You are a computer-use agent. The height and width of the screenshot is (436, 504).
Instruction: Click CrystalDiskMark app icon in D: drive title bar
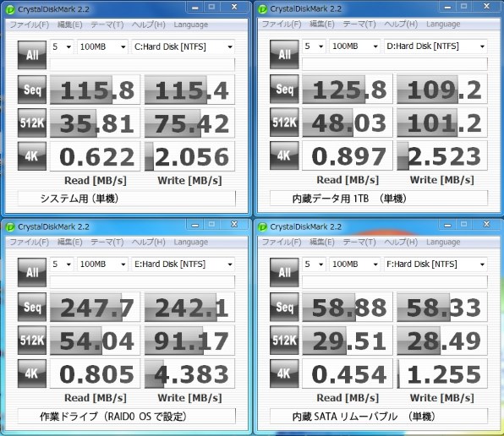[263, 9]
